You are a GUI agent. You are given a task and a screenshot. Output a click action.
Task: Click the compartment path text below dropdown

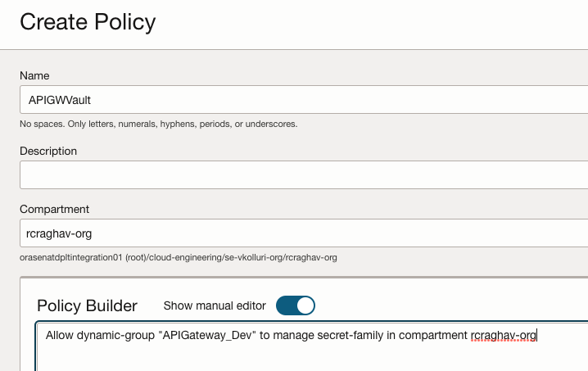(178, 257)
